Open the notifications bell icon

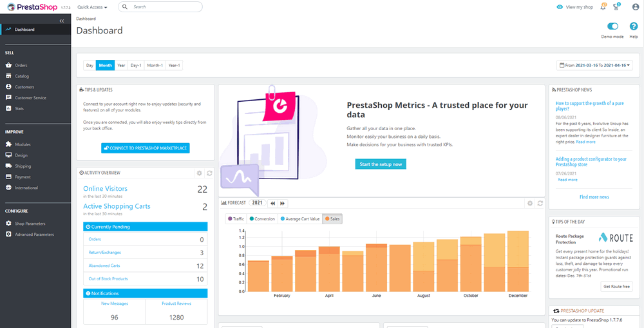[603, 6]
